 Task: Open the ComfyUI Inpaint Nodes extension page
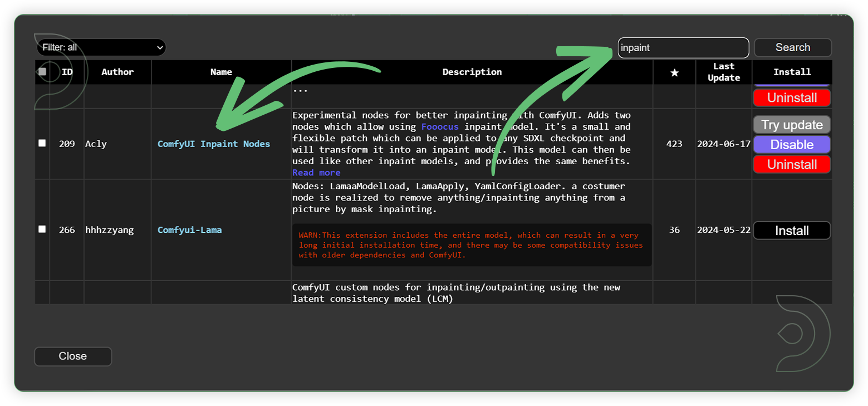(214, 144)
